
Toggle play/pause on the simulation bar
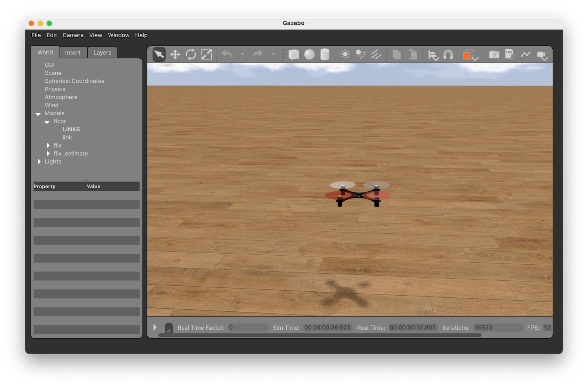pos(155,327)
